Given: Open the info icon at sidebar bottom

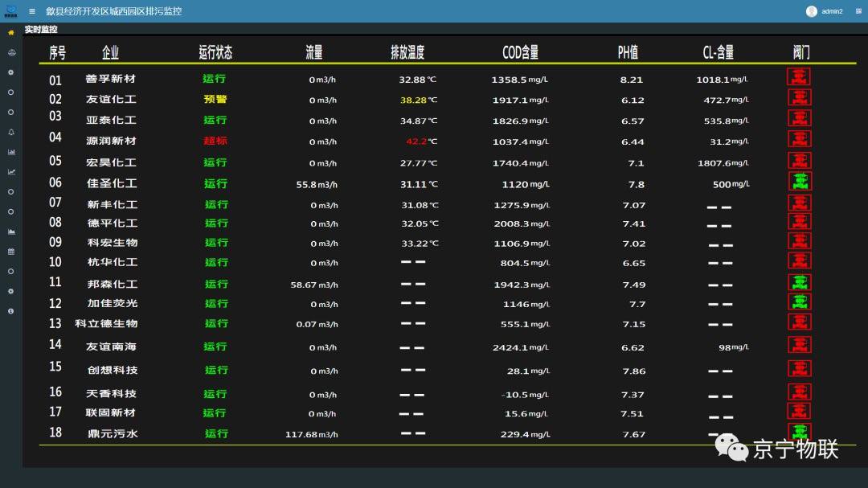Looking at the screenshot, I should [x=11, y=310].
